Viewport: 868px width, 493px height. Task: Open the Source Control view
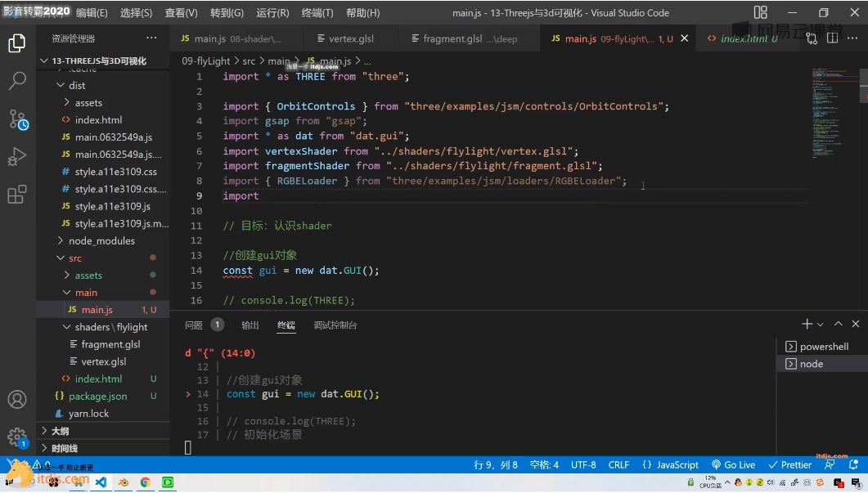click(16, 117)
